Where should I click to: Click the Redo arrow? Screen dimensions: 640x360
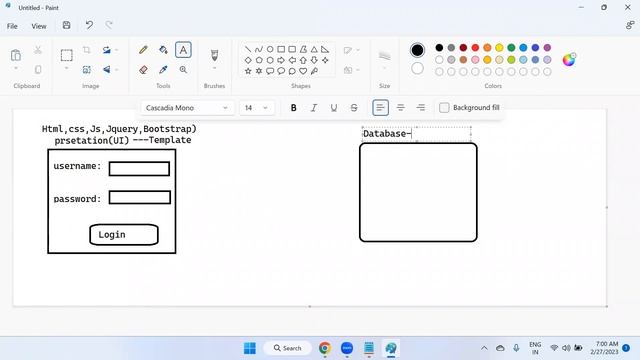point(109,25)
